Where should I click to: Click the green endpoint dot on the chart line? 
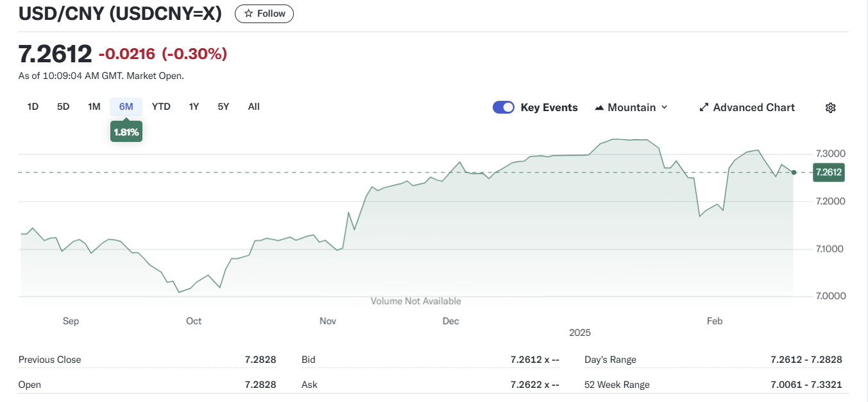point(794,172)
